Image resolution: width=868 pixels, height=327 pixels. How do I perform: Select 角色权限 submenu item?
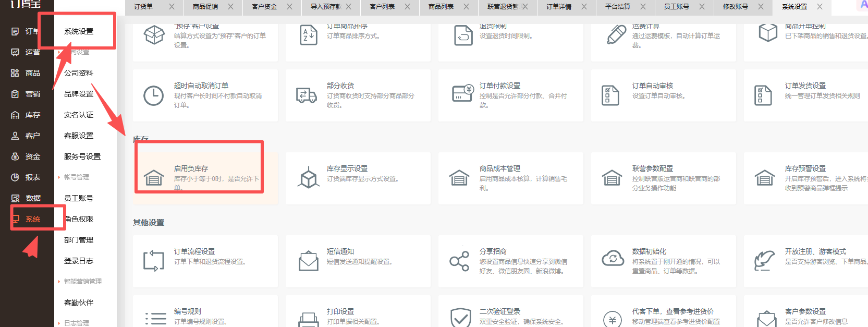pyautogui.click(x=79, y=219)
